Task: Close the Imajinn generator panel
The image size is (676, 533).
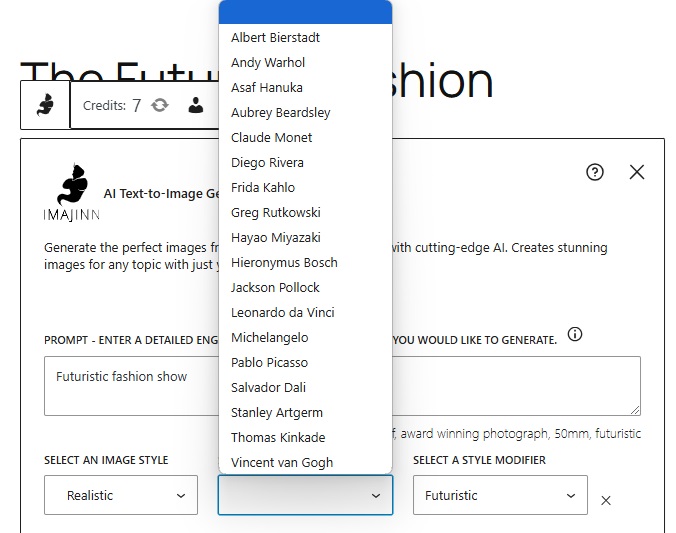Action: pyautogui.click(x=637, y=172)
